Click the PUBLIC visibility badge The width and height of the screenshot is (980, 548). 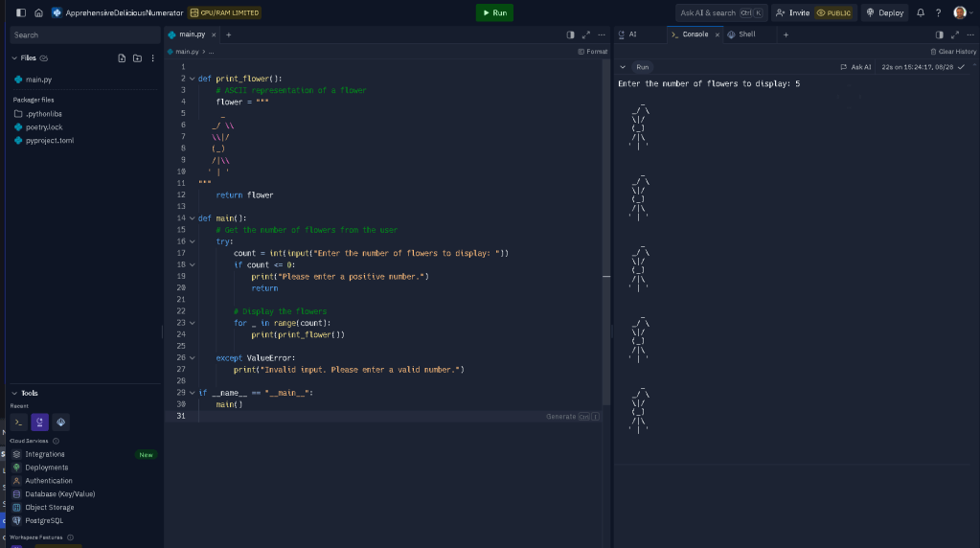tap(833, 12)
